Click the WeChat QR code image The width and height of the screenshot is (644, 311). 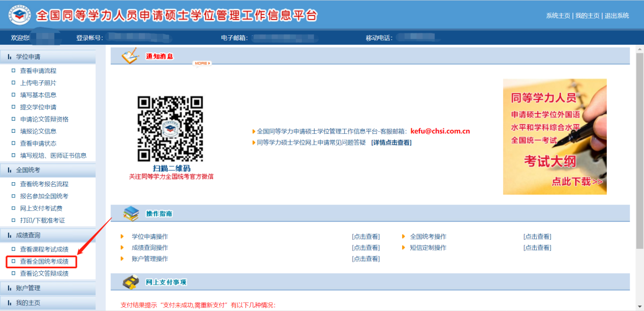(x=170, y=129)
